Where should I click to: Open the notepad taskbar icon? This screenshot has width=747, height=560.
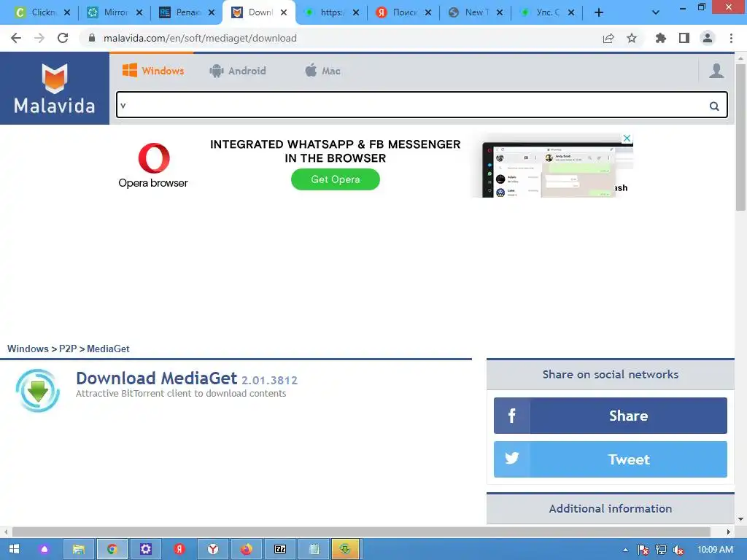tap(314, 549)
